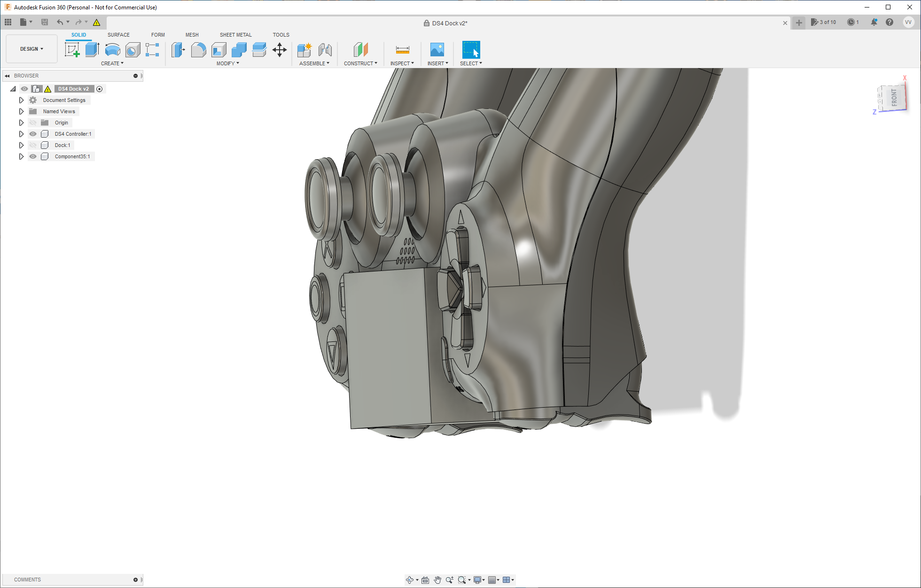Open the File menu icon
The height and width of the screenshot is (588, 921).
[23, 22]
